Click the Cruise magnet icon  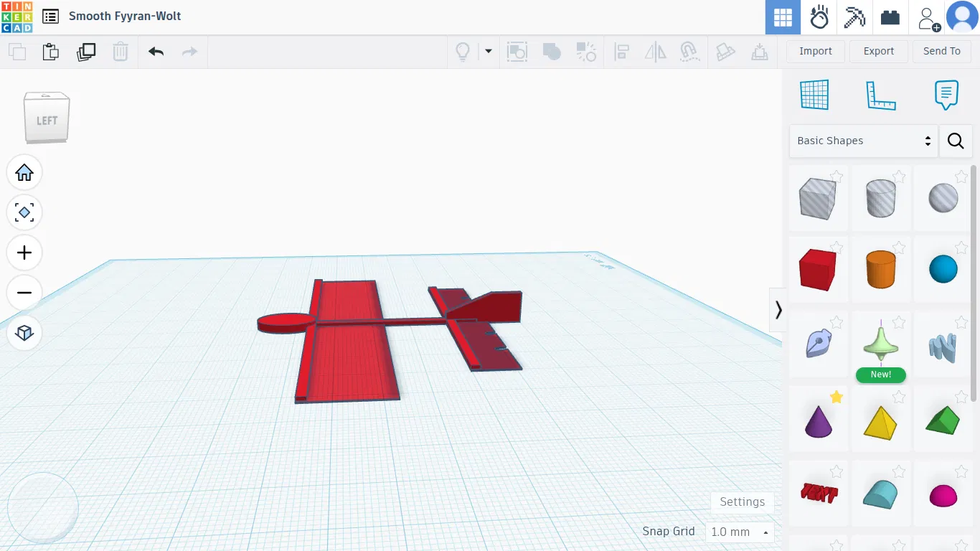(x=689, y=52)
